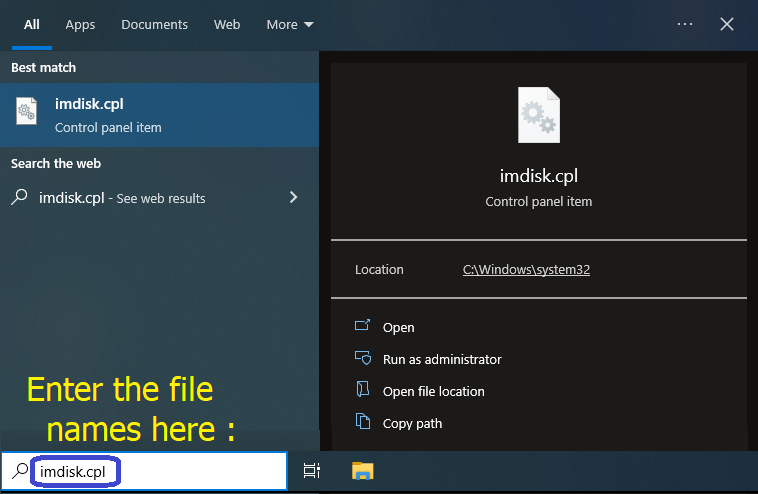Choose Run as administrator
Viewport: 758px width, 494px height.
coord(442,359)
